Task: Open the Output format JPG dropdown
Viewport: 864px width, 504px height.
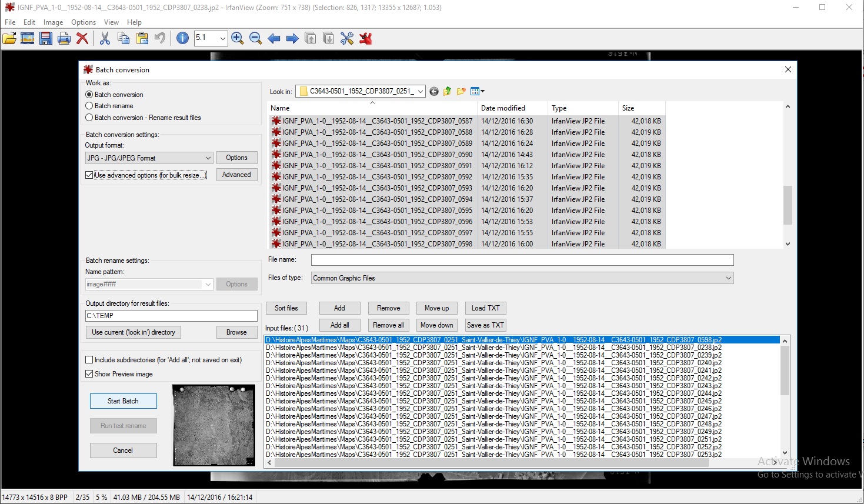Action: (x=149, y=158)
